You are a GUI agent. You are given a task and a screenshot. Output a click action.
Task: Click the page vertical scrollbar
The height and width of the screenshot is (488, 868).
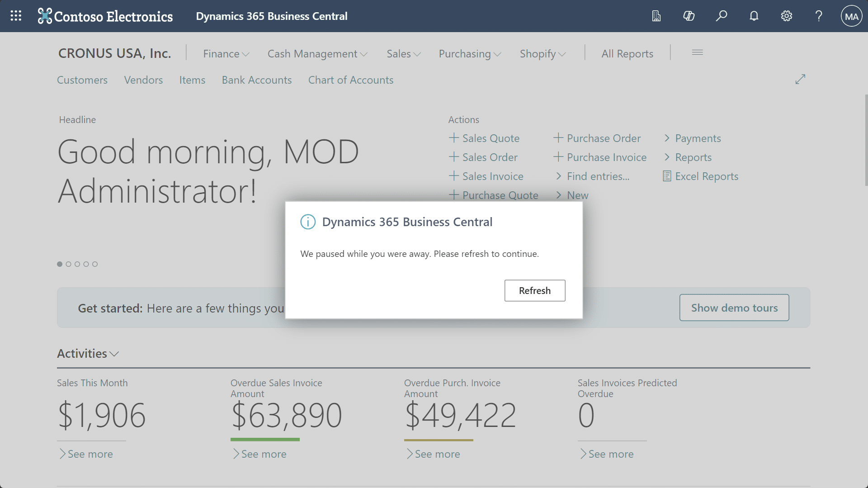[866, 140]
